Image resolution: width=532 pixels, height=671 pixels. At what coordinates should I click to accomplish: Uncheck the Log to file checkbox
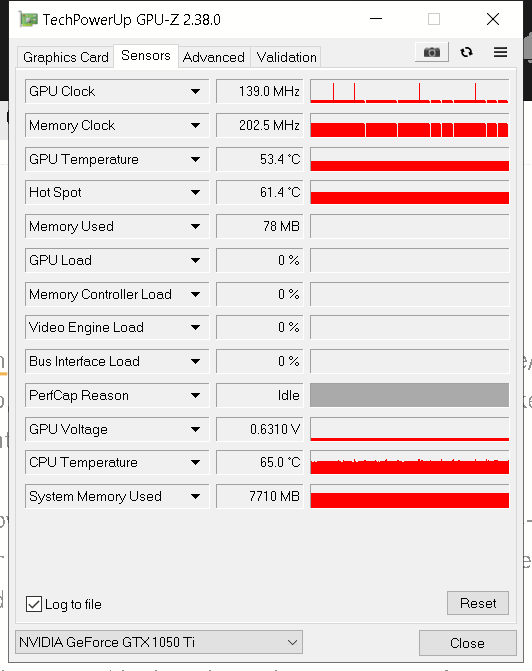tap(34, 604)
